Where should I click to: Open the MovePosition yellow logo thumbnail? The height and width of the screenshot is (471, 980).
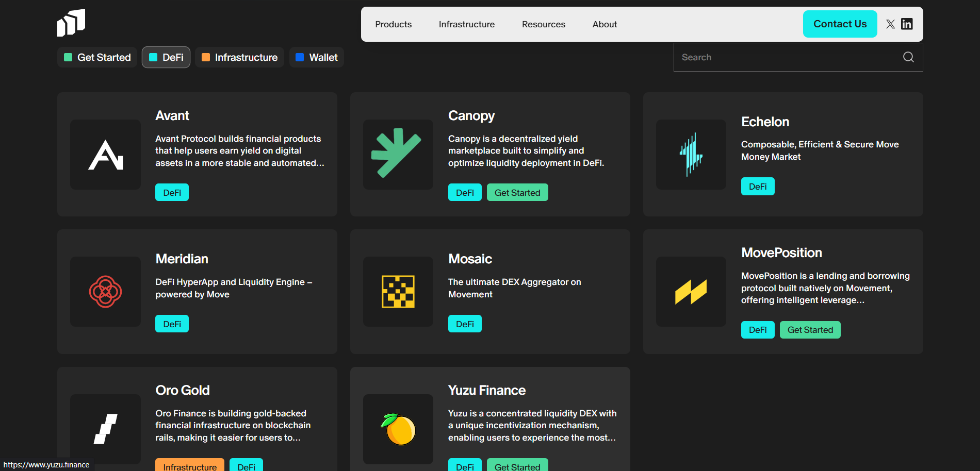click(x=691, y=292)
